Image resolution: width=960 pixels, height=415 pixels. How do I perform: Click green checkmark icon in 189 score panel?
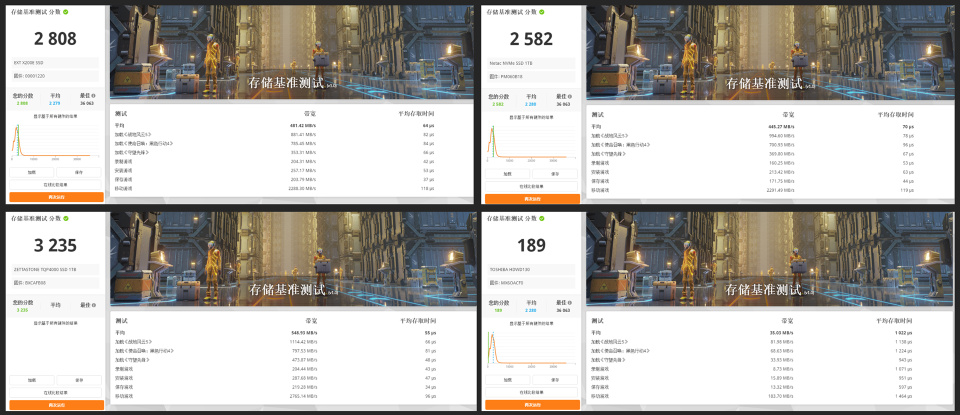tap(542, 217)
